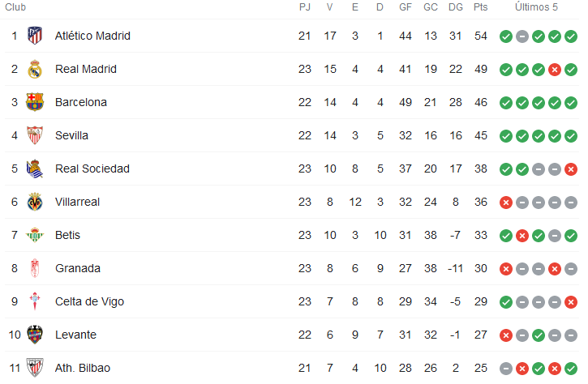The height and width of the screenshot is (384, 588).
Task: Click the Real Sociedad club crest
Action: [x=35, y=169]
